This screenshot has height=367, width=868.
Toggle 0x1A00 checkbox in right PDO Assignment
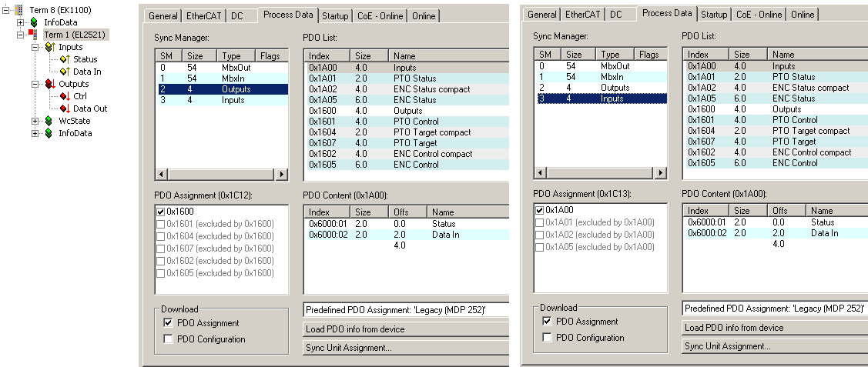[x=540, y=210]
